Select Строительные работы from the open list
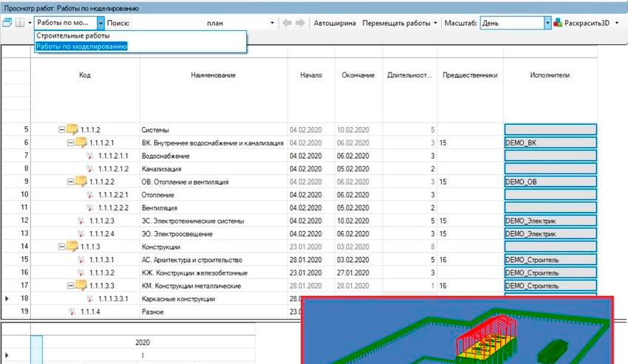 (73, 35)
